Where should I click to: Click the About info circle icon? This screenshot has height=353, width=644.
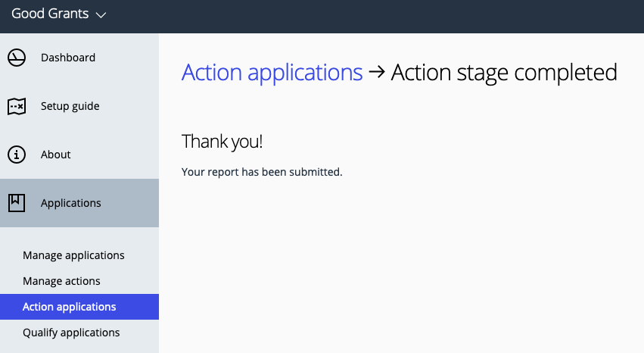click(x=17, y=155)
